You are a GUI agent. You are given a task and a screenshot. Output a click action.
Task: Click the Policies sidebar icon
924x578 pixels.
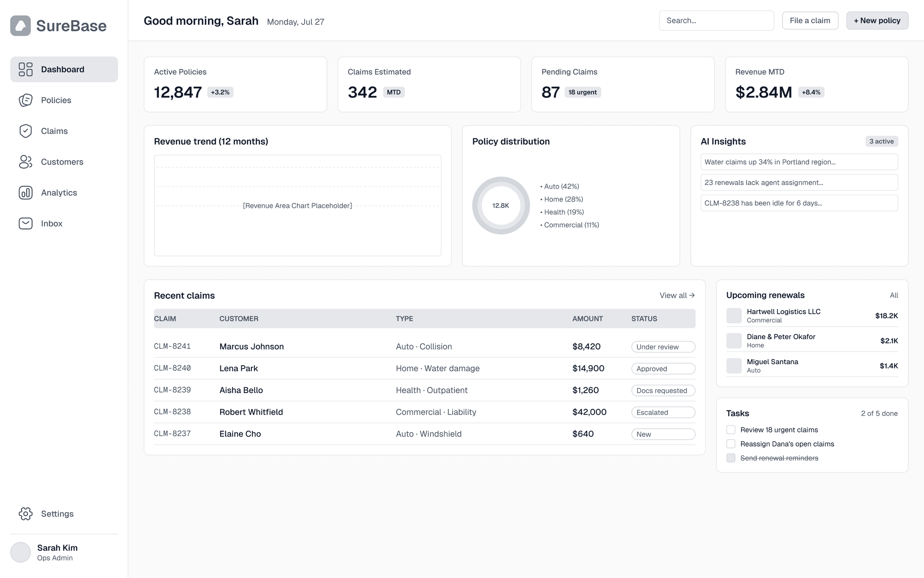[x=26, y=100]
